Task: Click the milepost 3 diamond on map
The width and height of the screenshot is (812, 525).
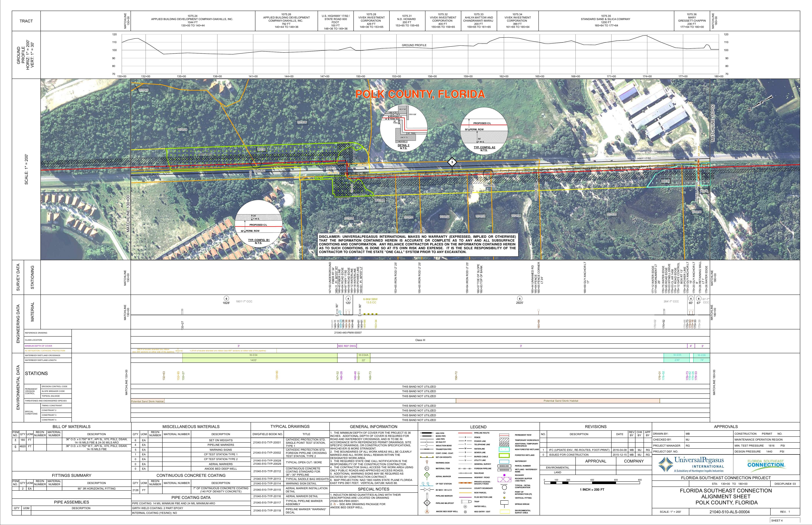Action: 452,162
